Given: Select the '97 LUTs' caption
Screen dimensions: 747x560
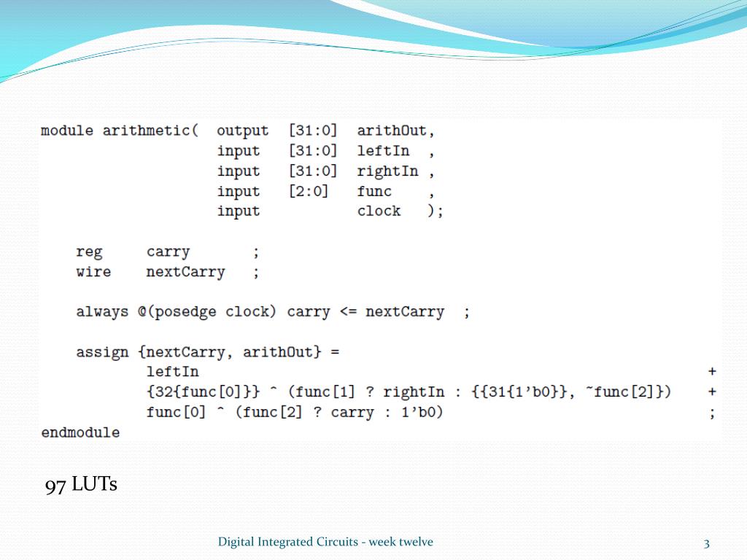Looking at the screenshot, I should [81, 485].
